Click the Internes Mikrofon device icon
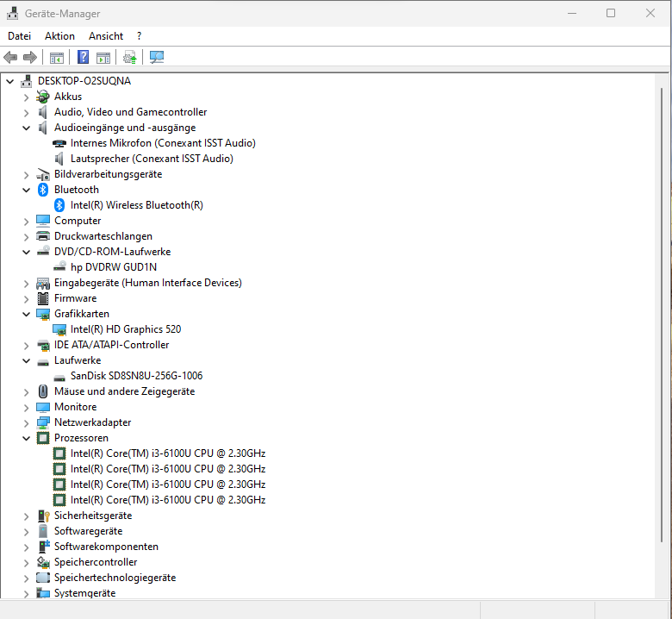The width and height of the screenshot is (672, 619). pyautogui.click(x=59, y=143)
